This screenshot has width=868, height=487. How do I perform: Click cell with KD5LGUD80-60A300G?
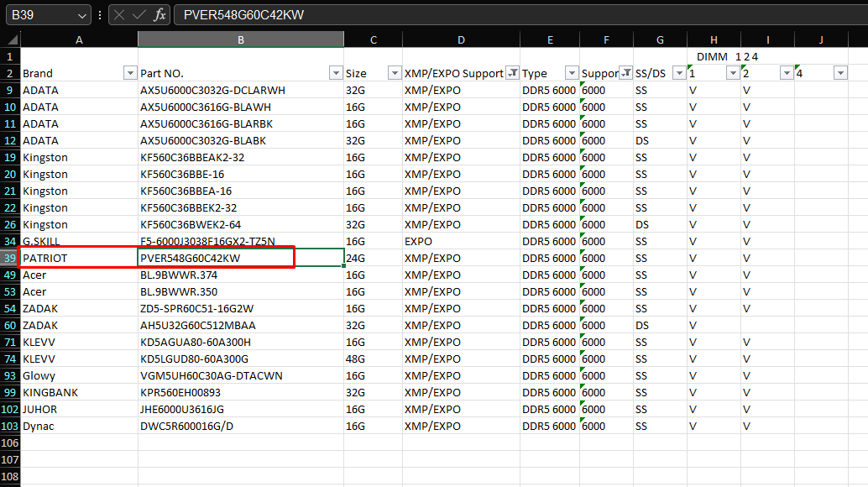point(241,359)
